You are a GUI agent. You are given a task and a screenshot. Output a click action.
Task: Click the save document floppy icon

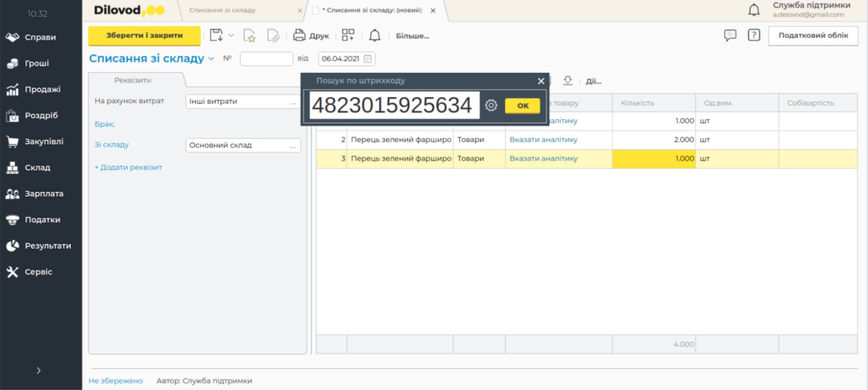[216, 36]
